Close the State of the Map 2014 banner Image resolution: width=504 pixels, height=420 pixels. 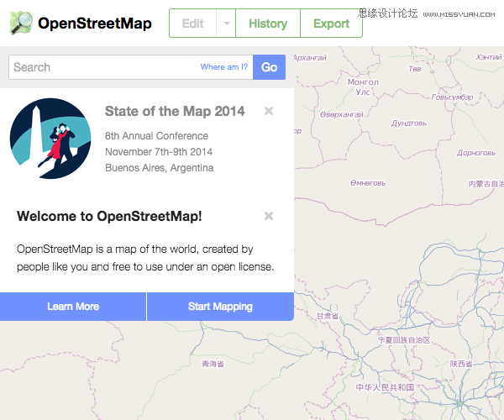[269, 111]
